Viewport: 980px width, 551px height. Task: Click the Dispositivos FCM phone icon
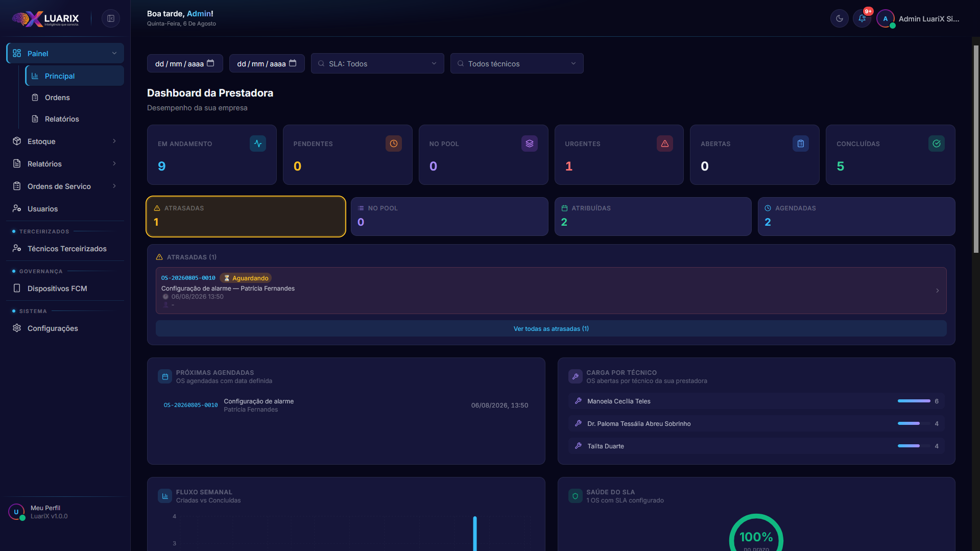tap(17, 288)
